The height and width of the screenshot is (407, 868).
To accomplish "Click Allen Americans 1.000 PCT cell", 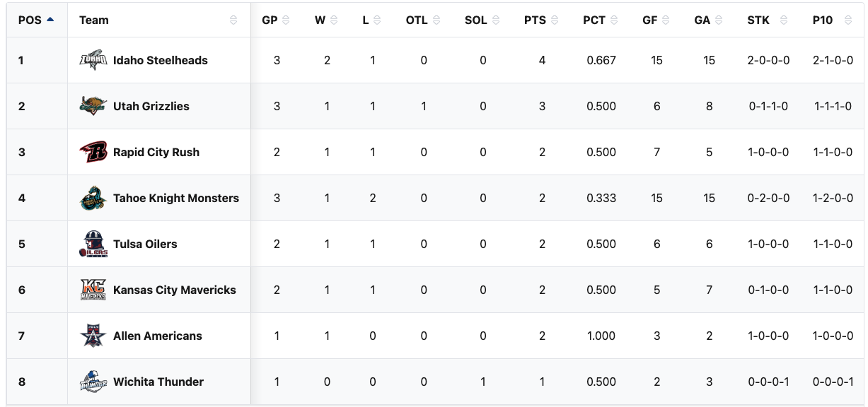I will click(x=601, y=336).
